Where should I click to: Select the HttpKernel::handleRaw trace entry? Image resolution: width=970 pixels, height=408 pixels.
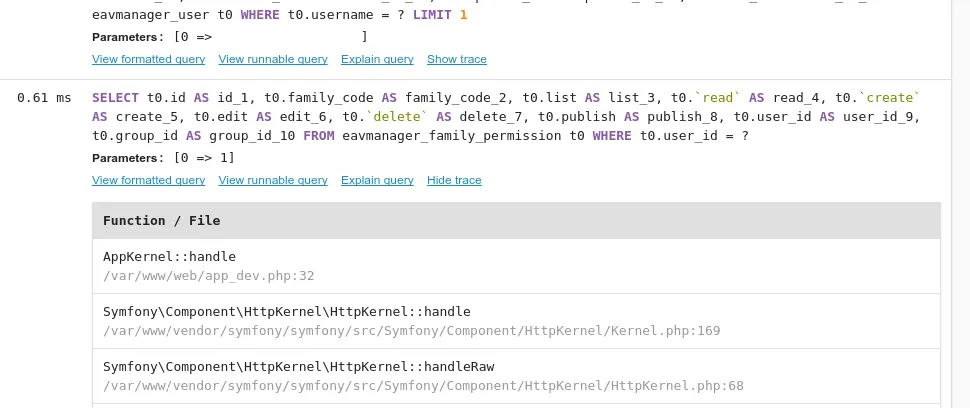[x=298, y=366]
